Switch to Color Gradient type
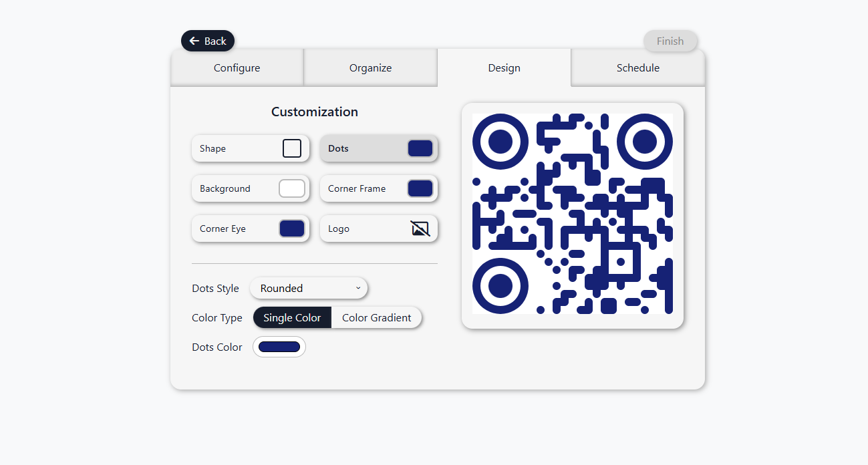The height and width of the screenshot is (465, 868). pyautogui.click(x=377, y=317)
